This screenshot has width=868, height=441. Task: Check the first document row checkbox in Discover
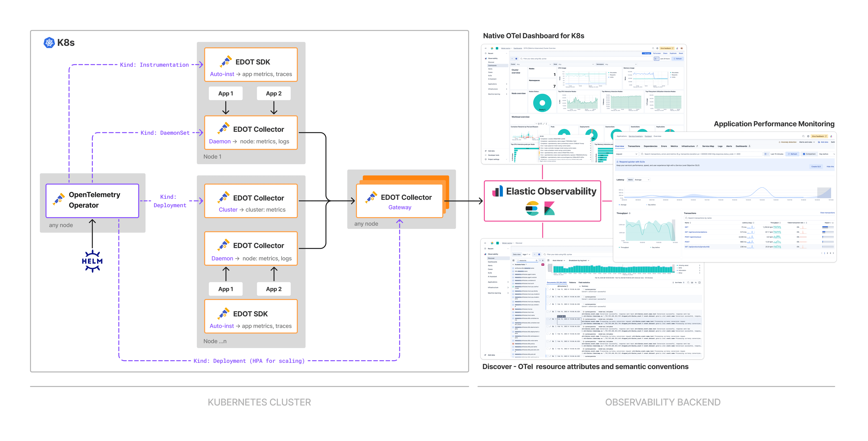(x=548, y=289)
